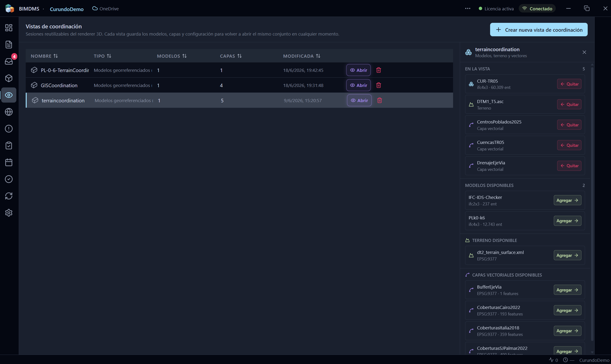Image resolution: width=611 pixels, height=364 pixels.
Task: Click the CUR-TR05 model icon
Action: pos(471,84)
